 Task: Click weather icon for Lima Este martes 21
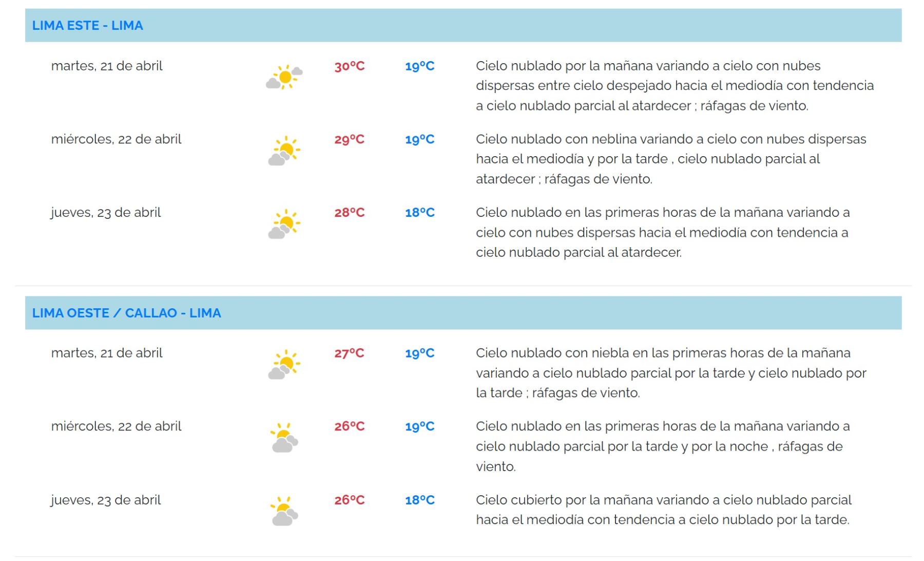[x=284, y=77]
